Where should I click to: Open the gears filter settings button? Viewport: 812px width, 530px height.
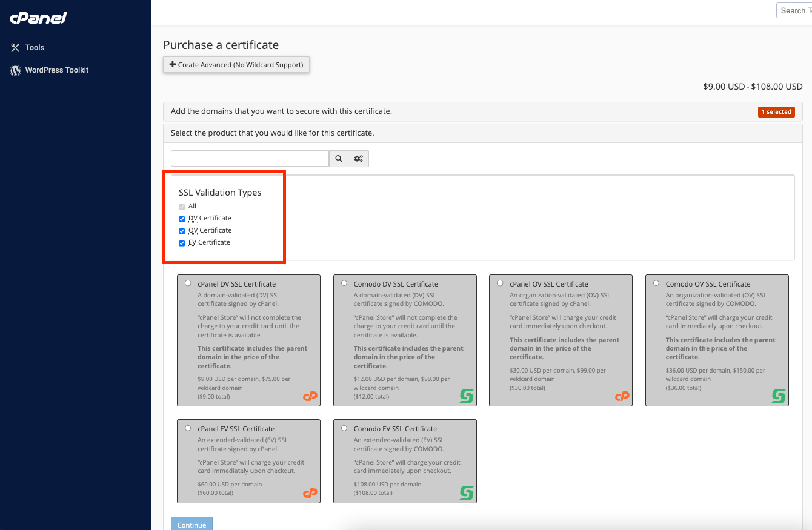(359, 159)
